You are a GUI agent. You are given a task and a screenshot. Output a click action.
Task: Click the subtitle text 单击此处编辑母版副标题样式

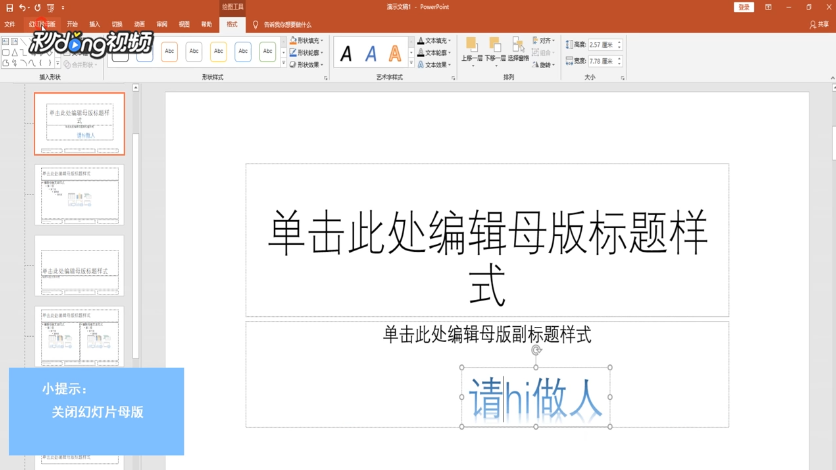tap(487, 335)
